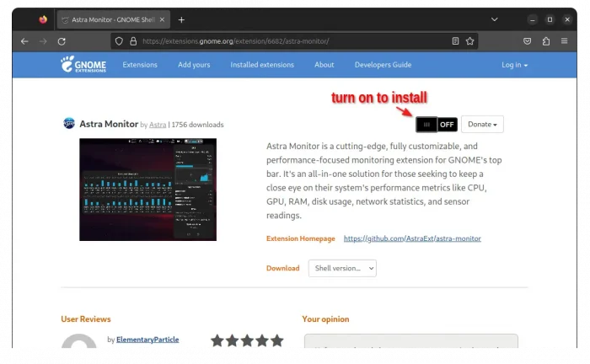Expand the Log in dropdown menu
The height and width of the screenshot is (364, 590).
point(514,65)
